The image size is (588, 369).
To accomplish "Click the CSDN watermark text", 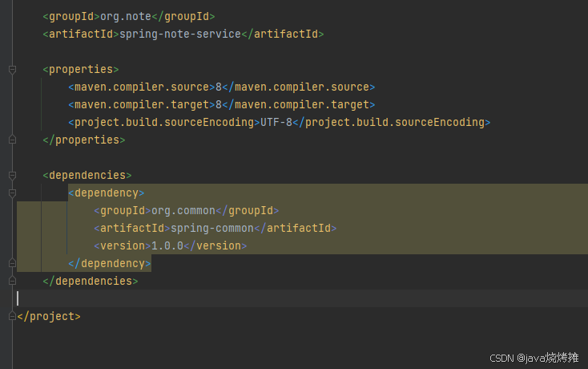I will point(534,358).
